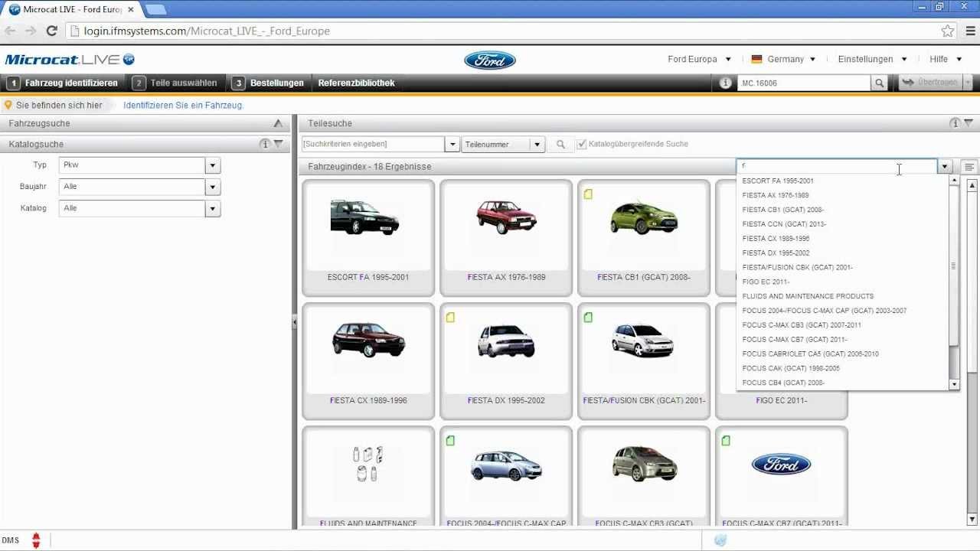The image size is (980, 551).
Task: Select FLUIDS AND MAINTENANCE PRODUCTS list entry
Action: [x=842, y=296]
